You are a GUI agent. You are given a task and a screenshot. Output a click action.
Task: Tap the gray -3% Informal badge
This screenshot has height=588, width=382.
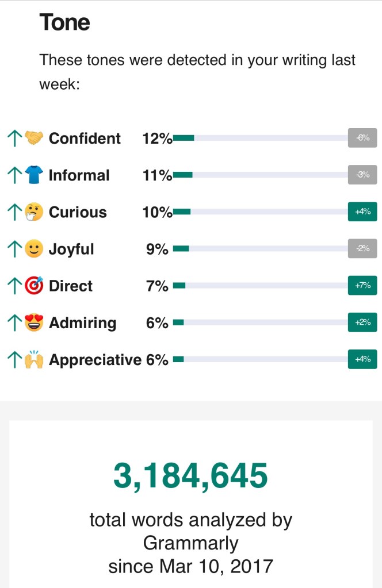click(362, 175)
